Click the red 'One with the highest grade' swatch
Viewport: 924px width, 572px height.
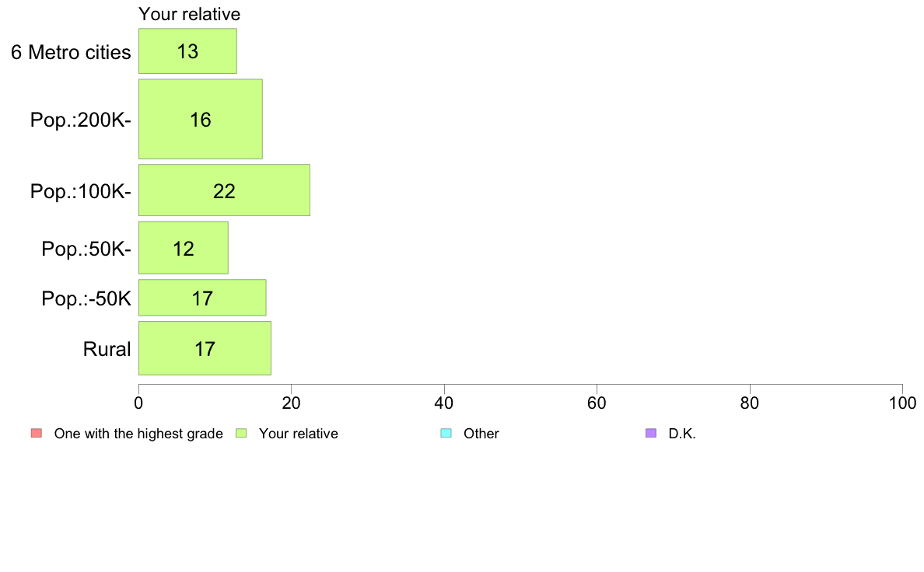(x=37, y=433)
